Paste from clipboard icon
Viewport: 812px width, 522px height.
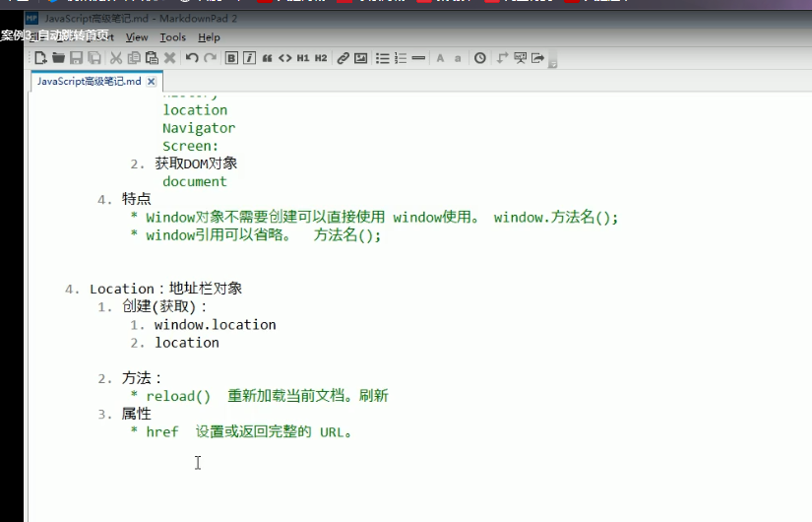click(x=152, y=58)
